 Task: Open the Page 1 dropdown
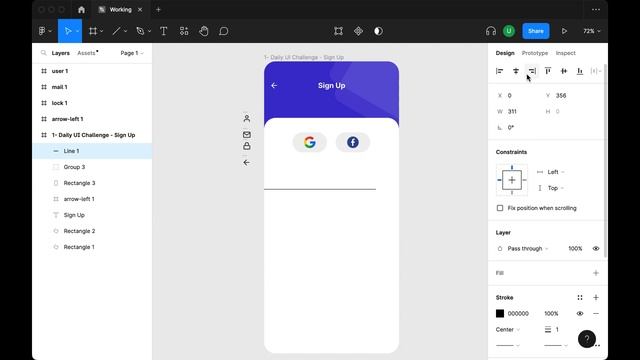coord(132,53)
